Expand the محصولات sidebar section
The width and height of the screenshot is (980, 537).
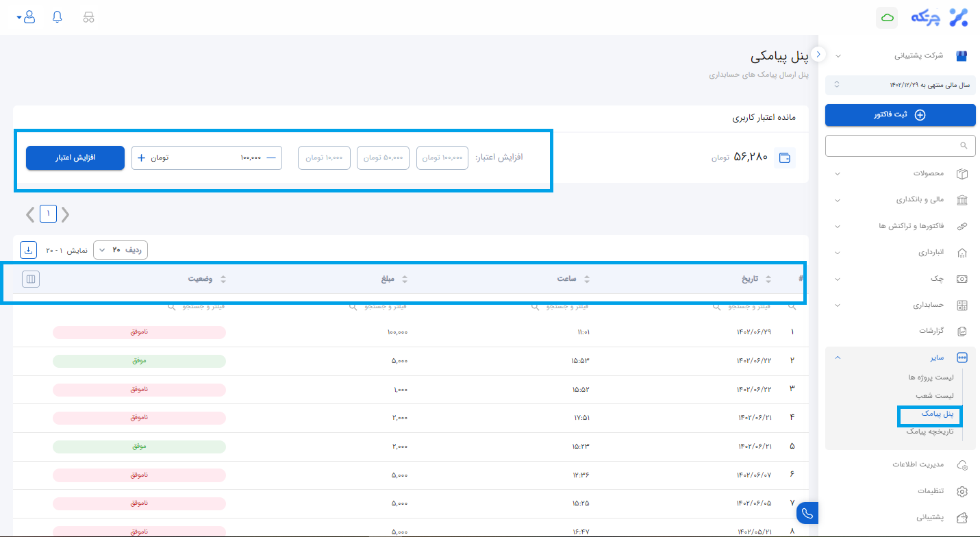900,174
